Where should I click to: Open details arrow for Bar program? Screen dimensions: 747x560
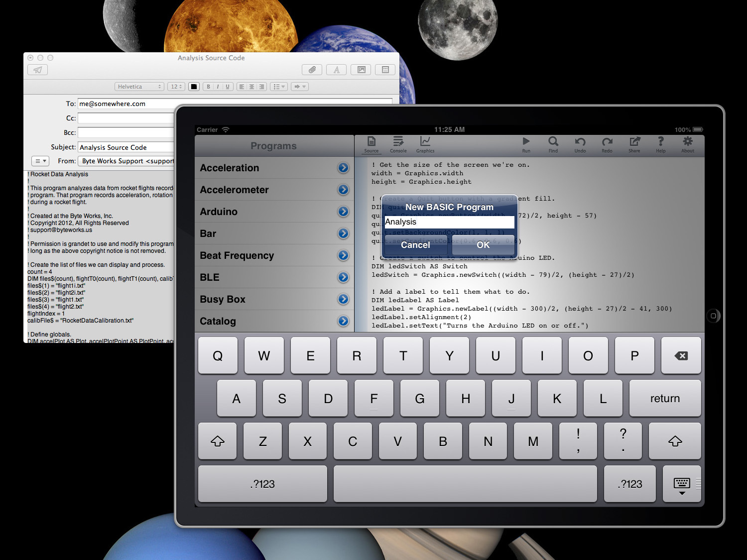(343, 233)
